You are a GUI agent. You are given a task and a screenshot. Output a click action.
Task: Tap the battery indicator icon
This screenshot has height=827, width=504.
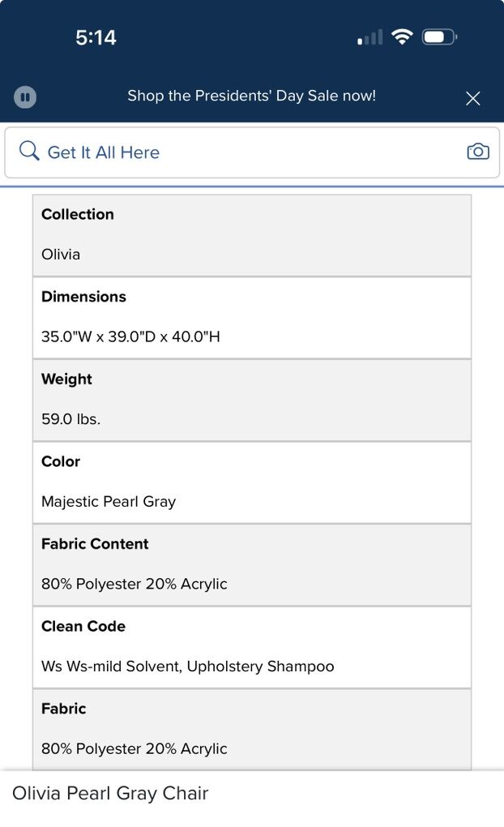point(439,36)
